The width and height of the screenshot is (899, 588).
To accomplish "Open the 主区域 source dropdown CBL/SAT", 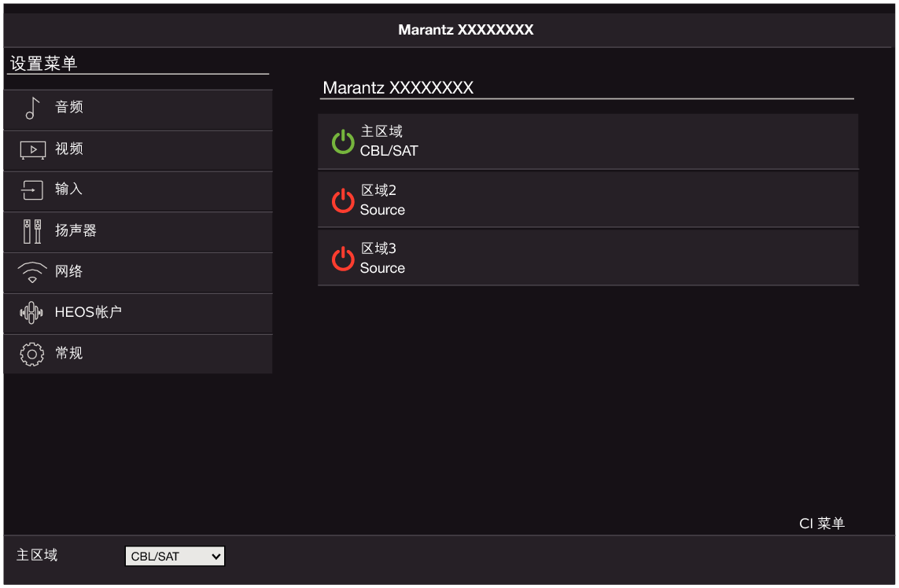I will click(x=175, y=556).
